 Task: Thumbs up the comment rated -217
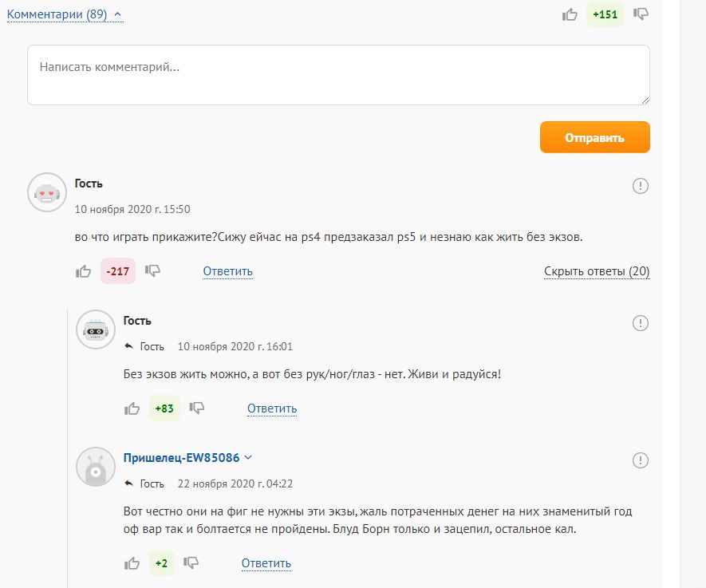coord(83,271)
